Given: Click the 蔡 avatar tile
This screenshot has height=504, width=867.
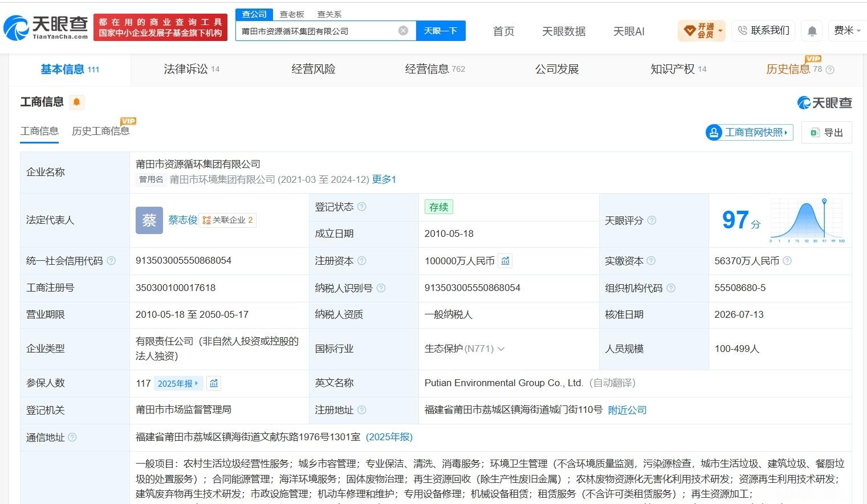Looking at the screenshot, I should [x=149, y=220].
